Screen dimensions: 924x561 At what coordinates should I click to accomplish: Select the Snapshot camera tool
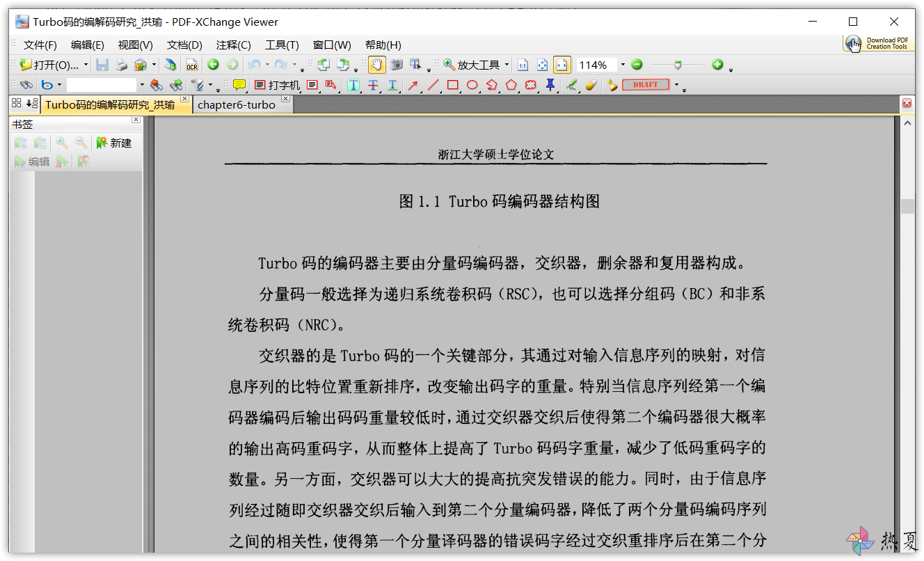(397, 65)
